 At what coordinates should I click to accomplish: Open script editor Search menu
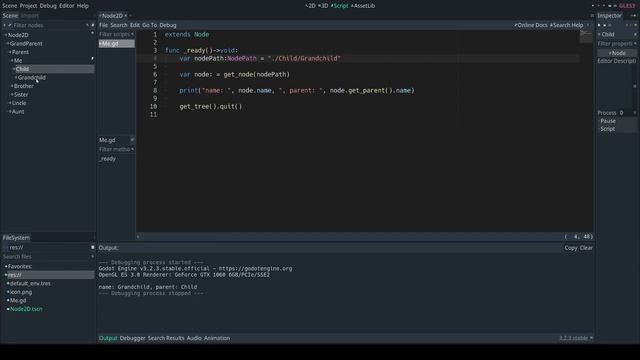119,25
